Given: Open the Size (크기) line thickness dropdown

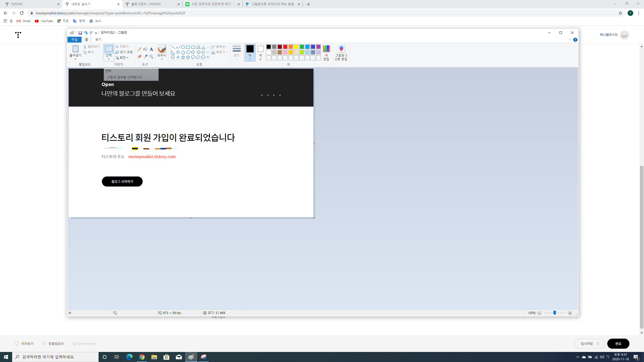Looking at the screenshot, I should point(236,53).
